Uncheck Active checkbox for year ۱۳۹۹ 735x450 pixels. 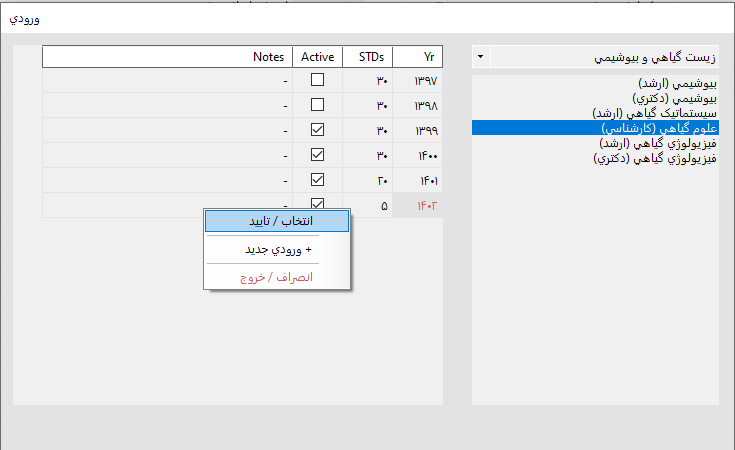point(317,130)
